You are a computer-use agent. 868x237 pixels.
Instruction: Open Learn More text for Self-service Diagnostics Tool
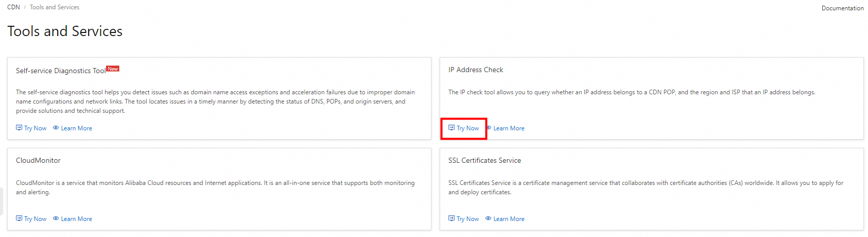pyautogui.click(x=77, y=128)
